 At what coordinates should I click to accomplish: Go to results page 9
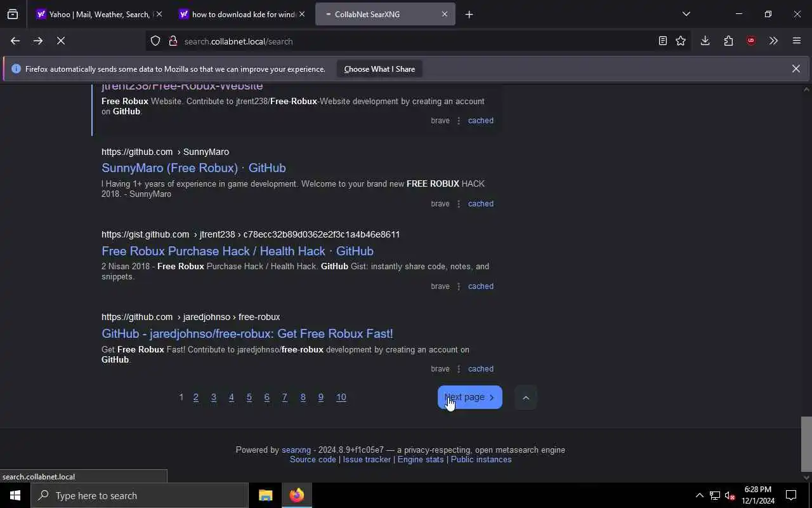[x=320, y=398]
